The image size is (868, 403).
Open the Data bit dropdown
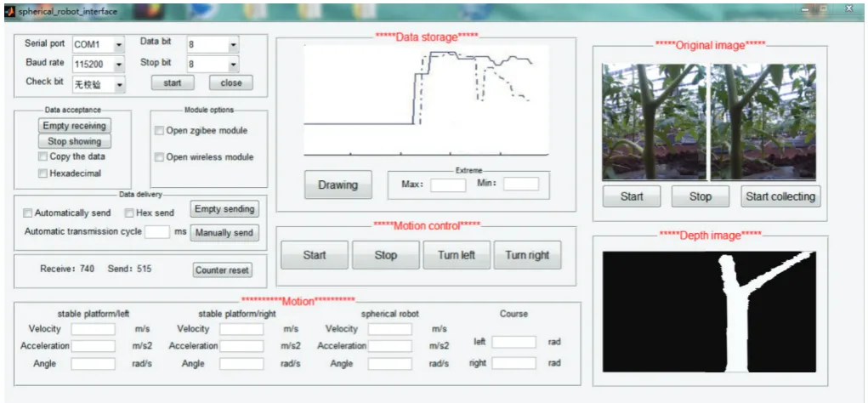tap(213, 45)
